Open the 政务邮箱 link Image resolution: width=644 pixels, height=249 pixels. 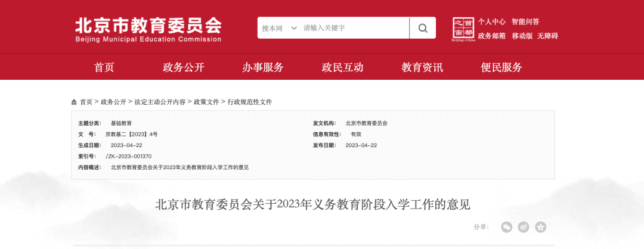click(491, 36)
